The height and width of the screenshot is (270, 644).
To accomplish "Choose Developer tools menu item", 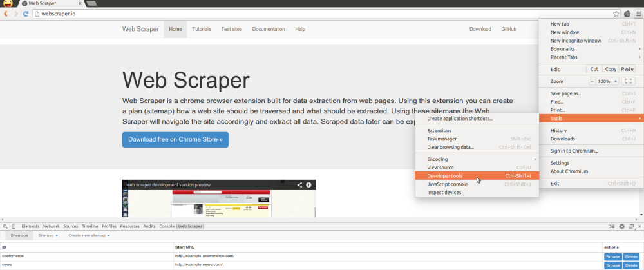I will pos(477,176).
